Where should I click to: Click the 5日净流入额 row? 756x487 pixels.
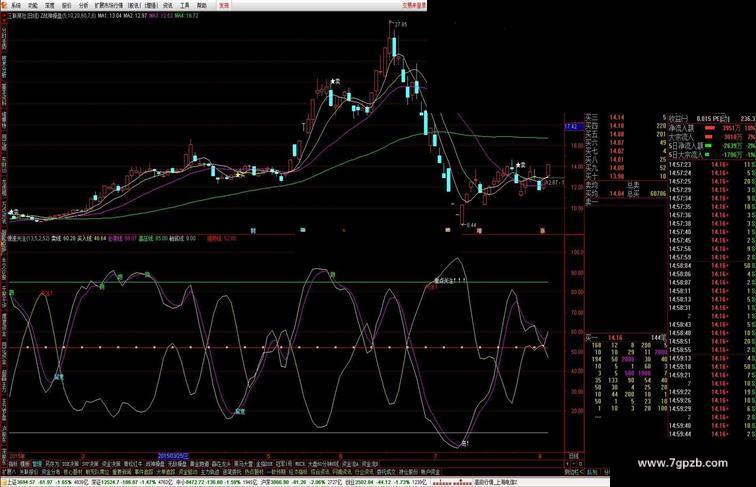tap(712, 146)
